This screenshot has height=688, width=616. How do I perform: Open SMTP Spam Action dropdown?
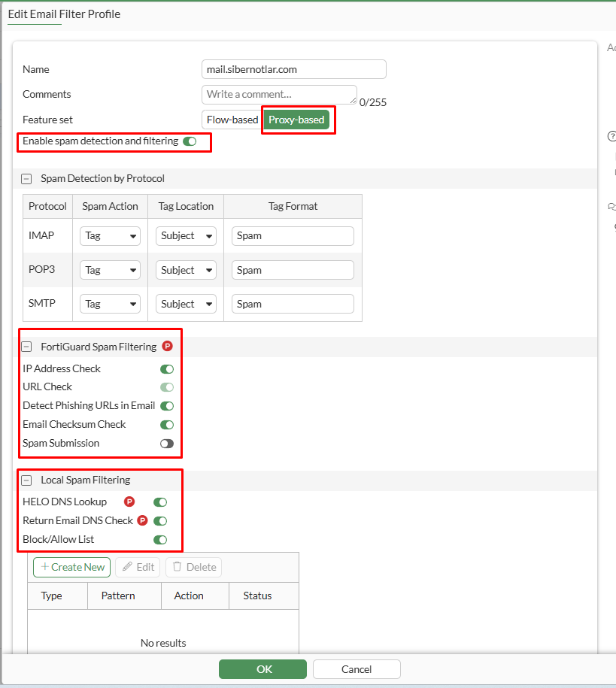[111, 304]
